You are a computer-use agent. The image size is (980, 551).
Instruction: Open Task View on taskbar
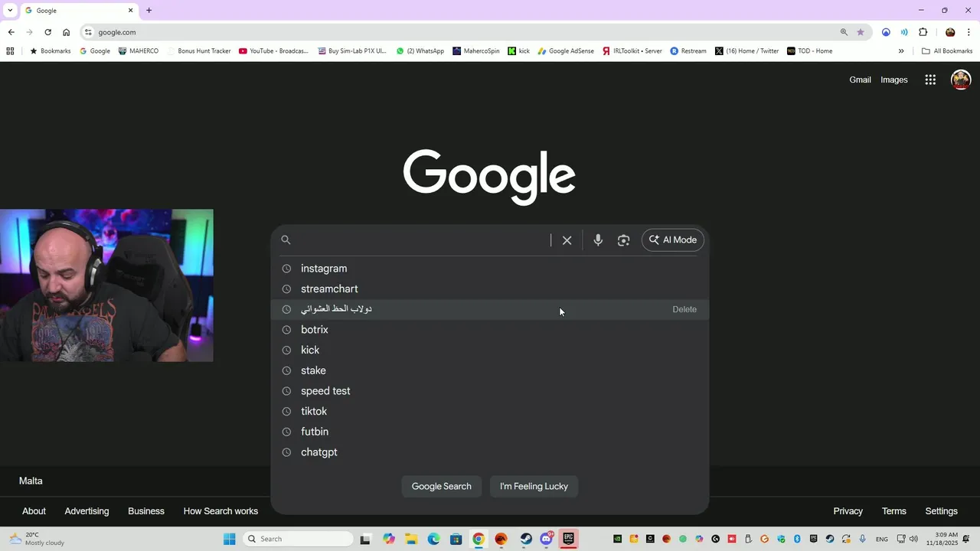click(x=365, y=539)
